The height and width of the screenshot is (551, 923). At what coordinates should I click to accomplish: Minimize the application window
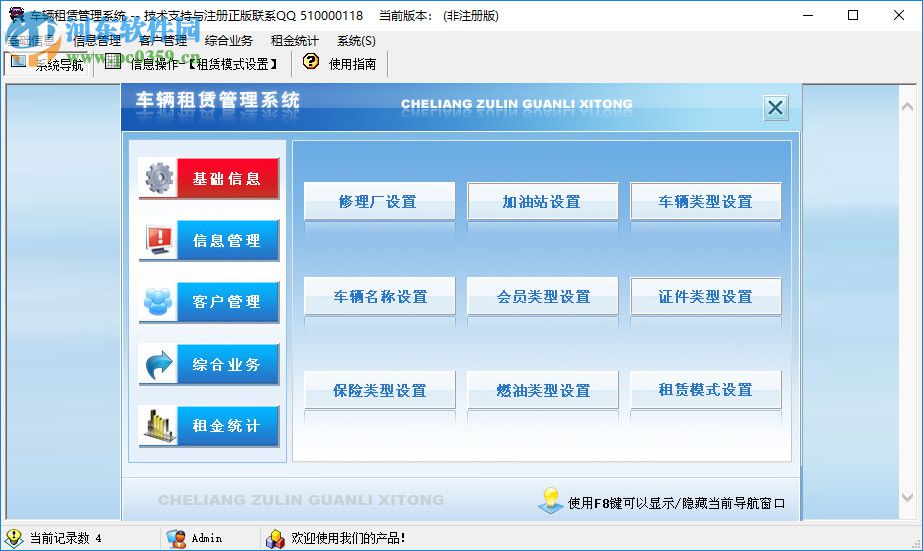808,15
